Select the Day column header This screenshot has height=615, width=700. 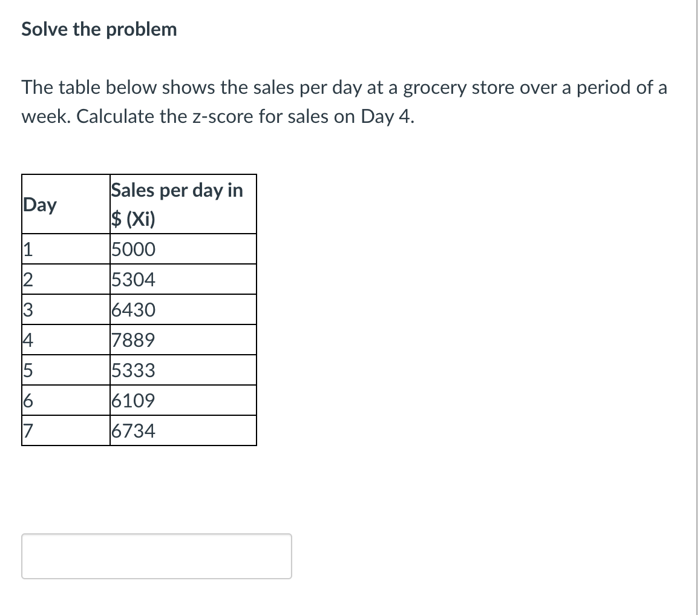40,205
